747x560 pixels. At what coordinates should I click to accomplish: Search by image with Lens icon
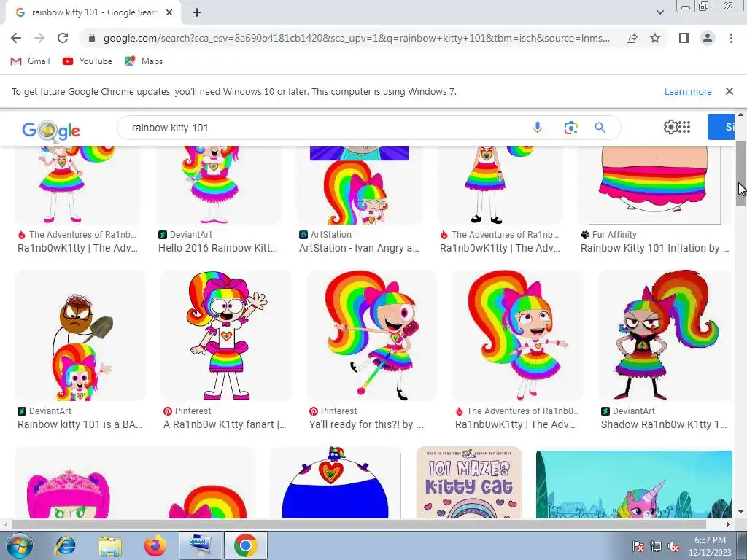point(570,128)
